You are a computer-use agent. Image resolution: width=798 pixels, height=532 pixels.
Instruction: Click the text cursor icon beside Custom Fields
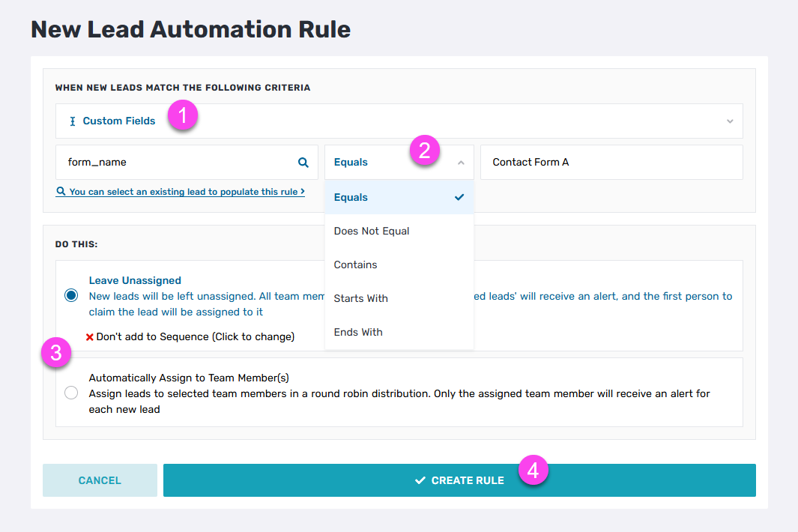pos(73,121)
